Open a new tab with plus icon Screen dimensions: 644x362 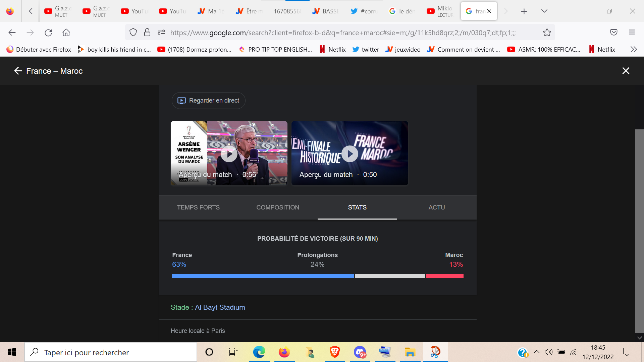point(524,11)
